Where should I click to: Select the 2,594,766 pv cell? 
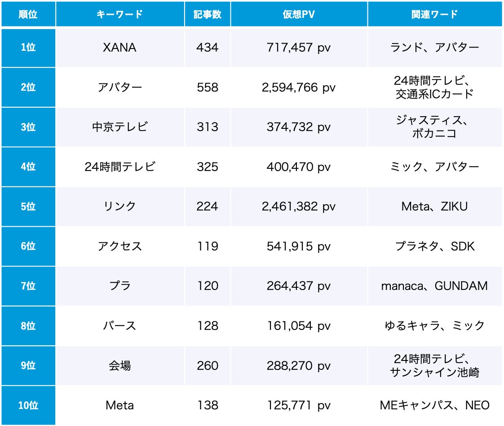[x=299, y=87]
